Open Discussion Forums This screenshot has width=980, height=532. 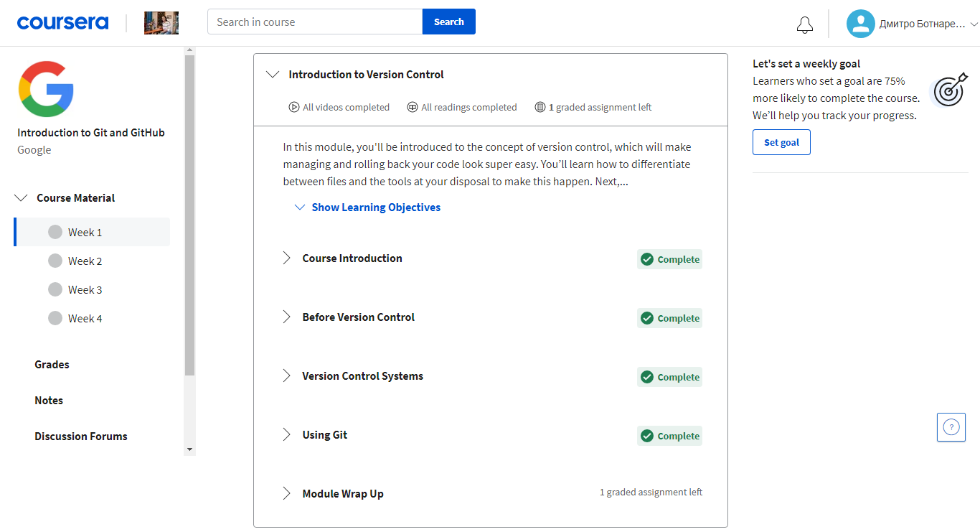(81, 437)
